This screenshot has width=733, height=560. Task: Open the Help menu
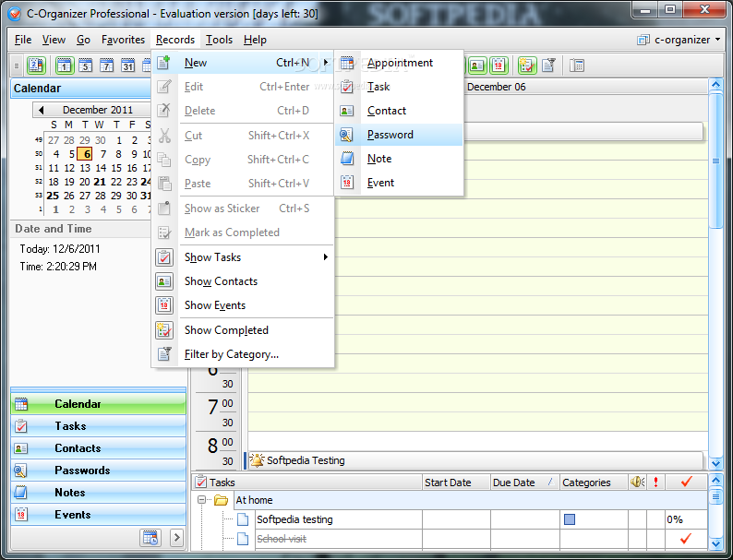(x=255, y=40)
